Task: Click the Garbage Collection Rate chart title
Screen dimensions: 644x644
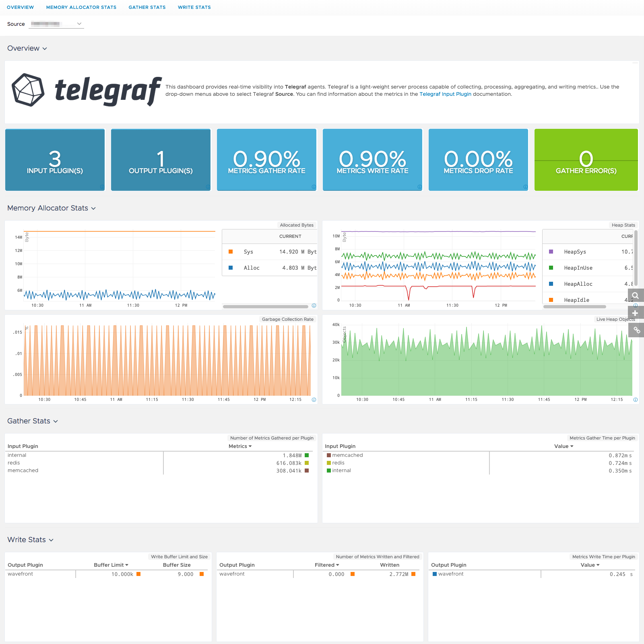Action: (x=288, y=319)
